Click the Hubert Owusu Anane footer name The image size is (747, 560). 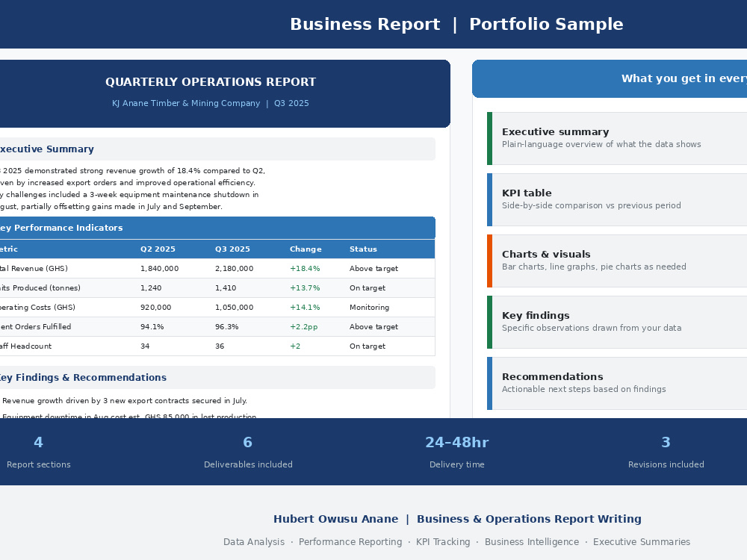336,519
